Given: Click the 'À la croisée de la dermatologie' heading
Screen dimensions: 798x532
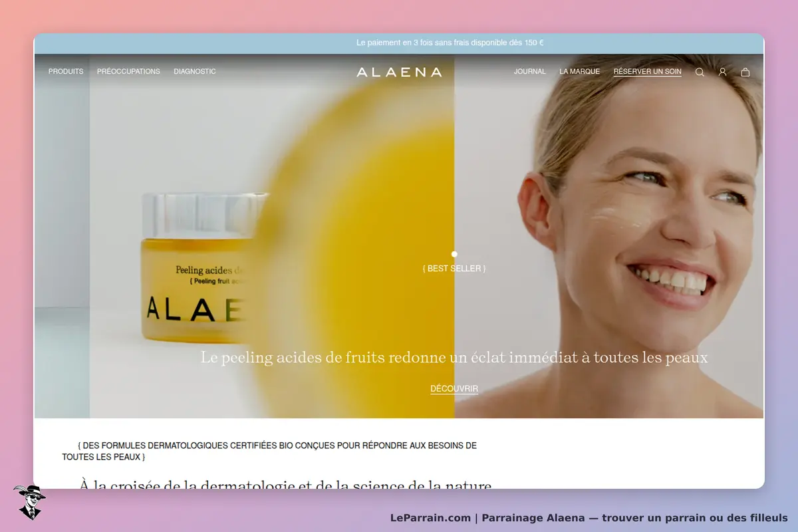Looking at the screenshot, I should pos(286,485).
